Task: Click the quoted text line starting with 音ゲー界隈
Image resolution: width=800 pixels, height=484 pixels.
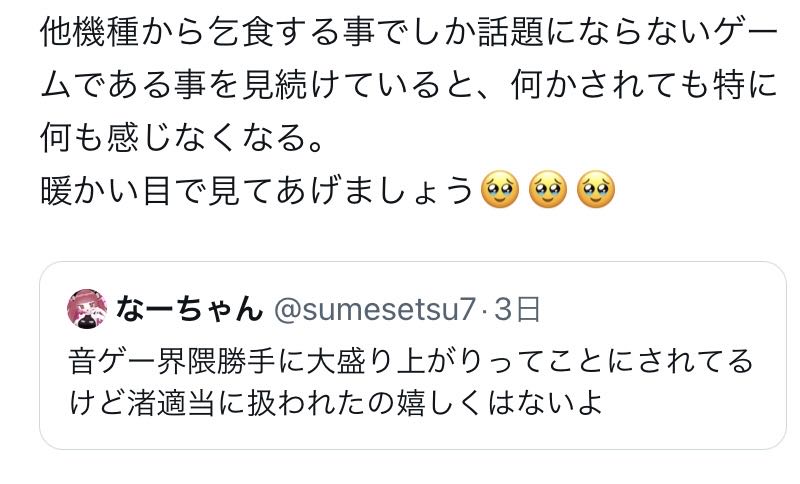Action: tap(410, 360)
